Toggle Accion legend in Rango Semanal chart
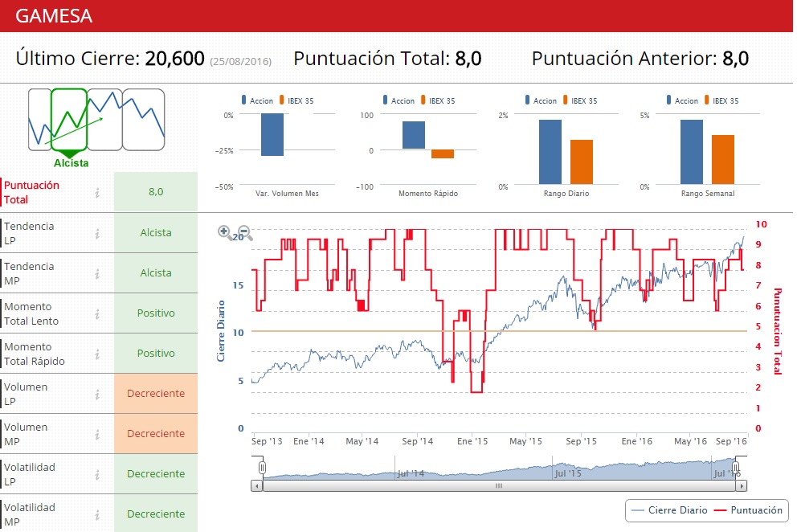 pos(682,100)
